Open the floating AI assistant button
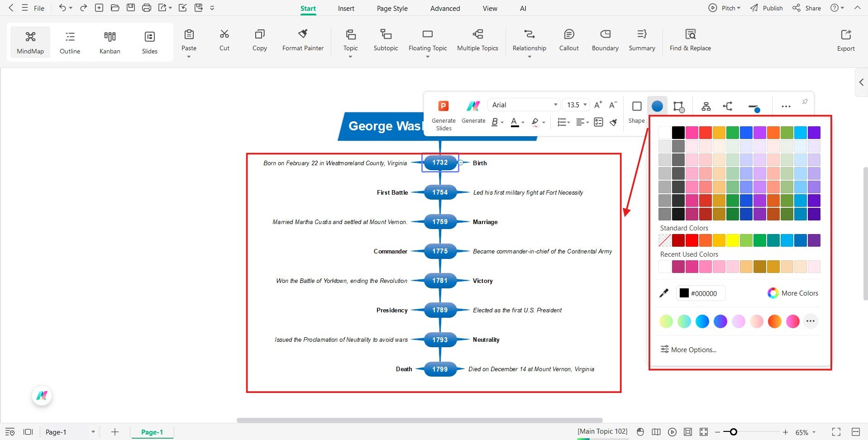The width and height of the screenshot is (868, 440). (42, 396)
